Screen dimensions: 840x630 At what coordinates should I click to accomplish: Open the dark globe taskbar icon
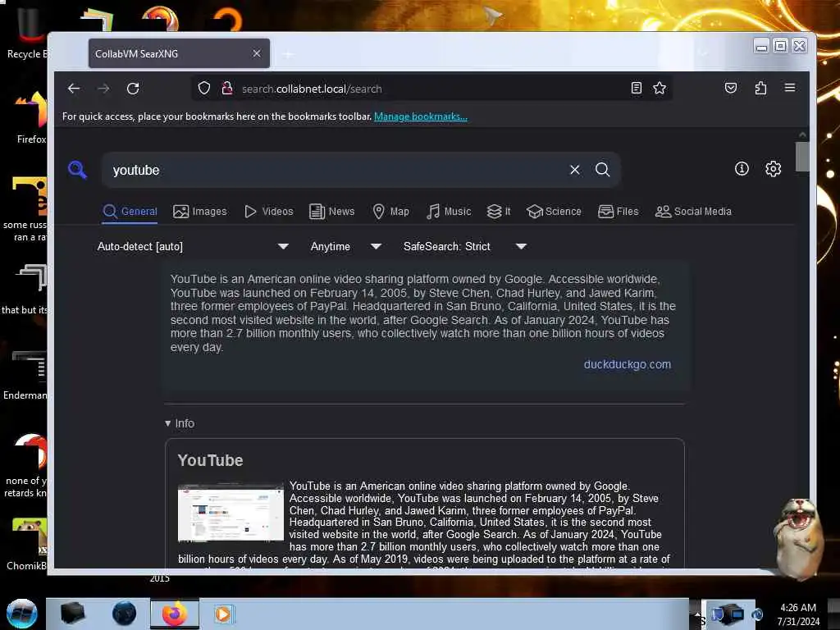coord(124,614)
